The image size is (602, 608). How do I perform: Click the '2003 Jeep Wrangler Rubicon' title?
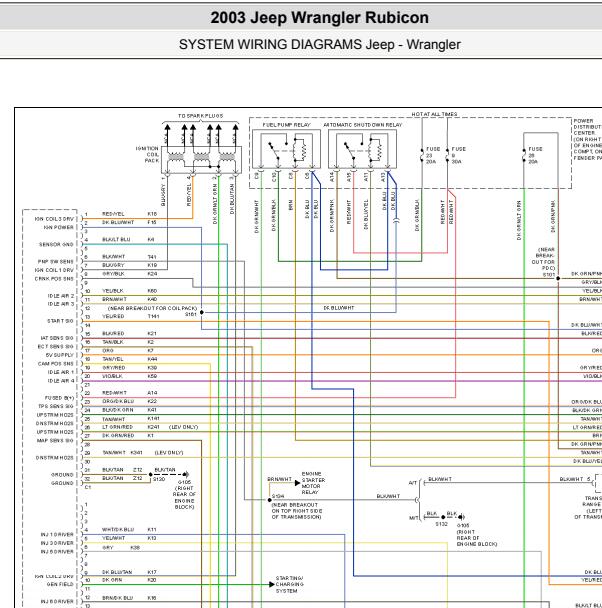pos(319,18)
